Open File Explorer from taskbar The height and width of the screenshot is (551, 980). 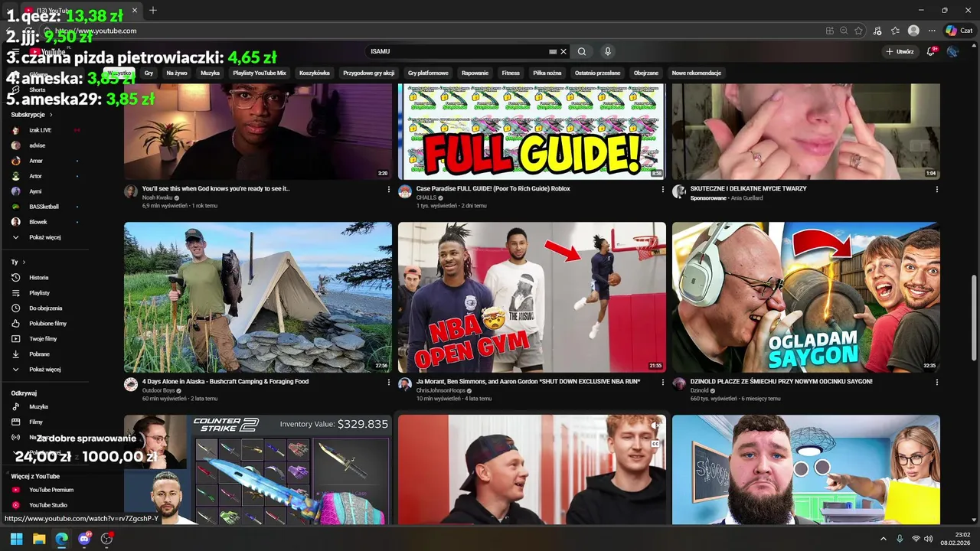click(39, 539)
